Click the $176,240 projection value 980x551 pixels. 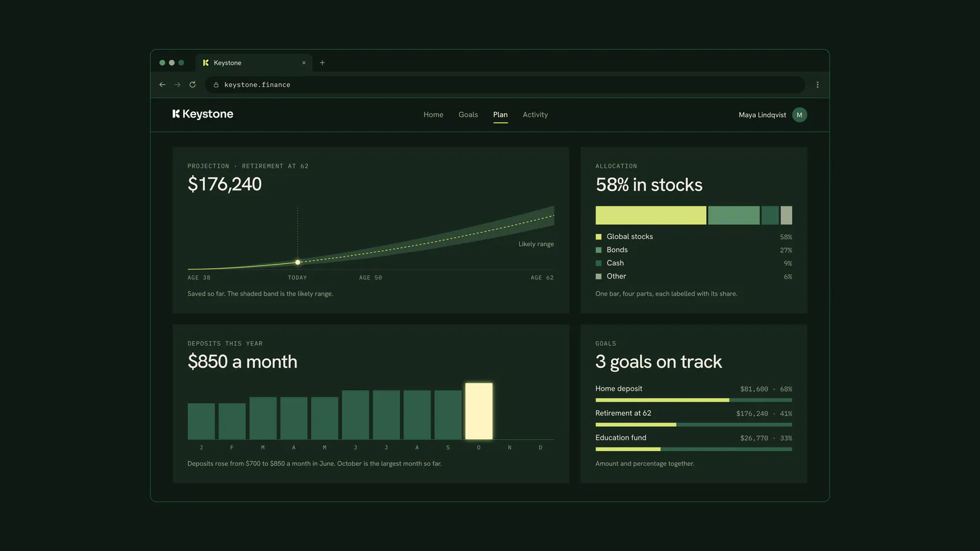225,184
